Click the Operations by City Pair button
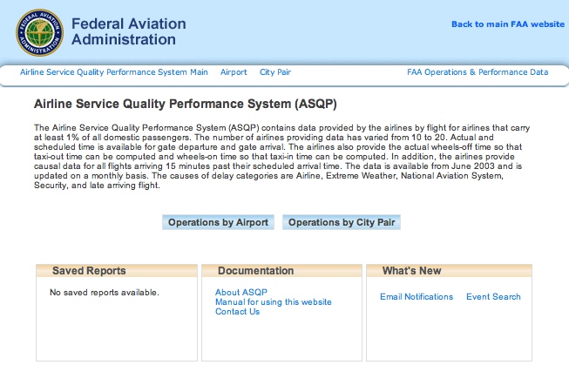Image resolution: width=569 pixels, height=392 pixels. 342,222
